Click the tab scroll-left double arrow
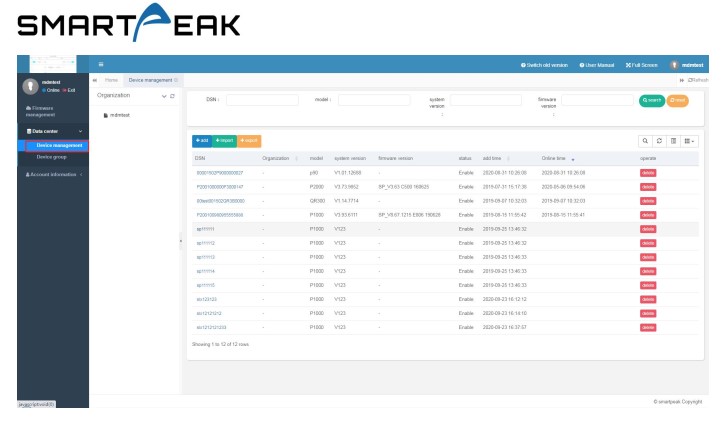 click(x=95, y=80)
